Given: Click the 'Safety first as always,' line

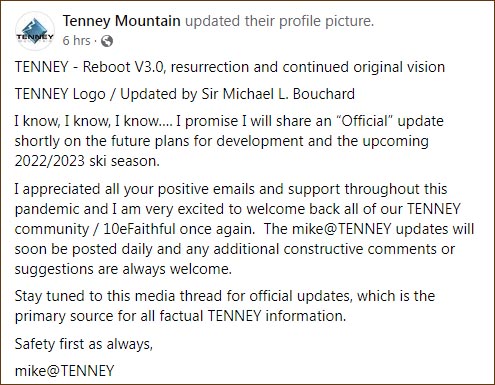Looking at the screenshot, I should (84, 344).
